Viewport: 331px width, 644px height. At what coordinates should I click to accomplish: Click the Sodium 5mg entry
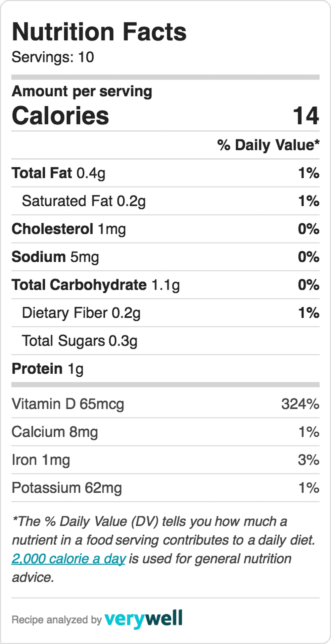coord(165,257)
